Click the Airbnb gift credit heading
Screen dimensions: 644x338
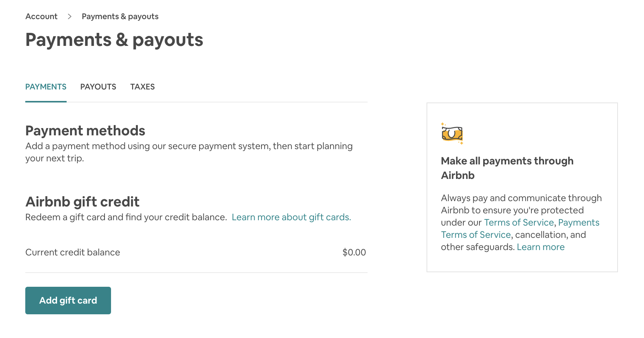pyautogui.click(x=82, y=202)
